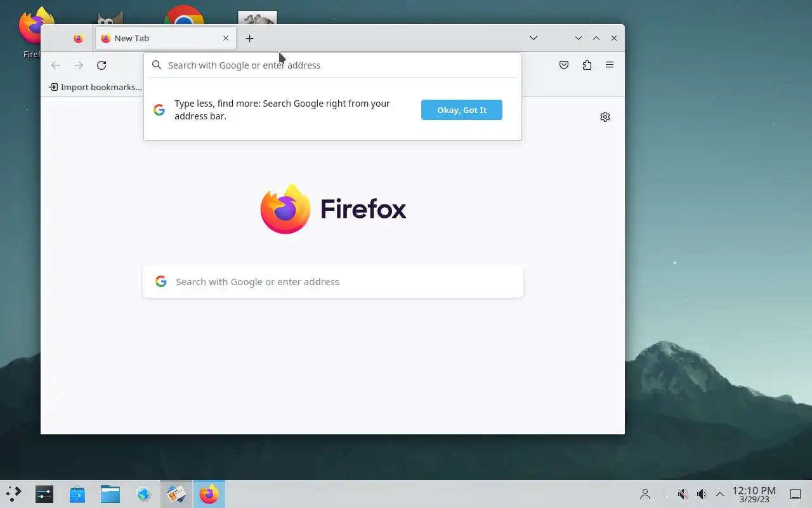The width and height of the screenshot is (812, 508).
Task: Select the New Tab tab
Action: pyautogui.click(x=166, y=38)
